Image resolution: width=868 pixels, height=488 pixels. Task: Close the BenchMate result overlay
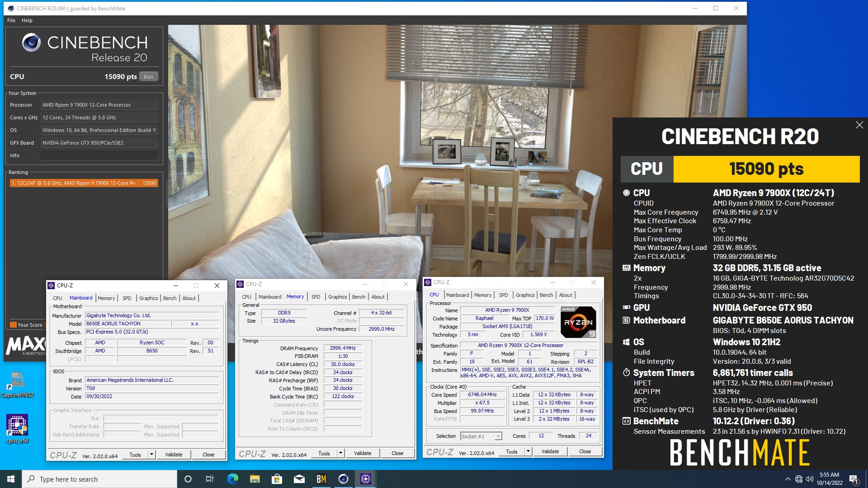(859, 125)
